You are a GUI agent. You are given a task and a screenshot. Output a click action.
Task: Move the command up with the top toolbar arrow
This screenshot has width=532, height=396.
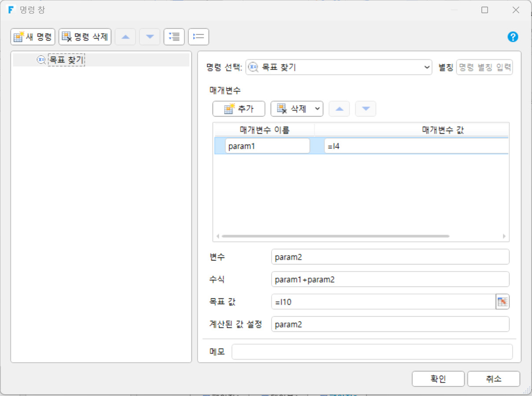[125, 37]
